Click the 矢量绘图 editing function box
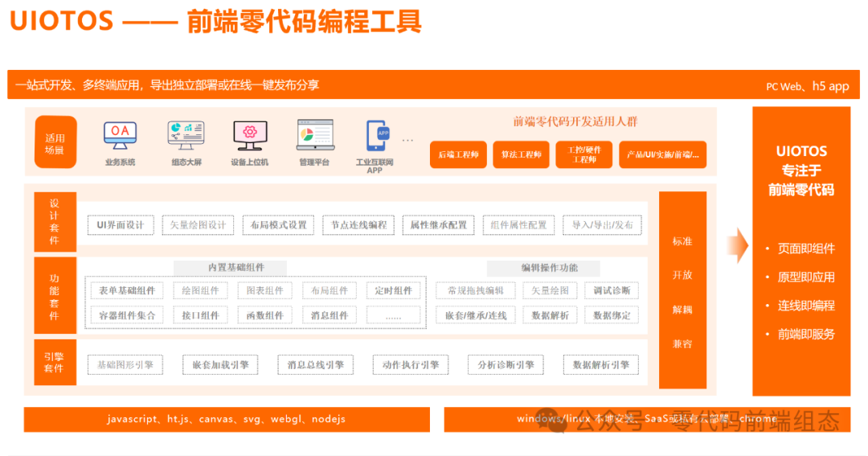This screenshot has height=456, width=868. [551, 290]
